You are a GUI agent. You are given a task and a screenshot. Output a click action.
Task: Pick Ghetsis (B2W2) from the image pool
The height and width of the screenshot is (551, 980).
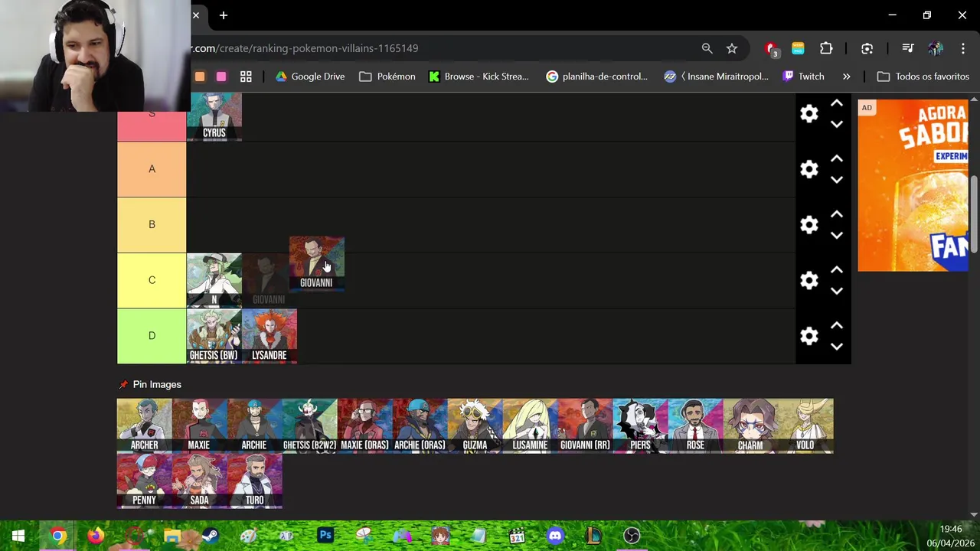click(x=309, y=425)
